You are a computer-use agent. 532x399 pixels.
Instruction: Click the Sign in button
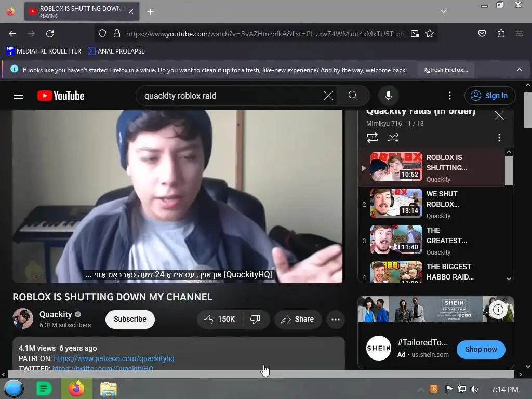coord(489,96)
